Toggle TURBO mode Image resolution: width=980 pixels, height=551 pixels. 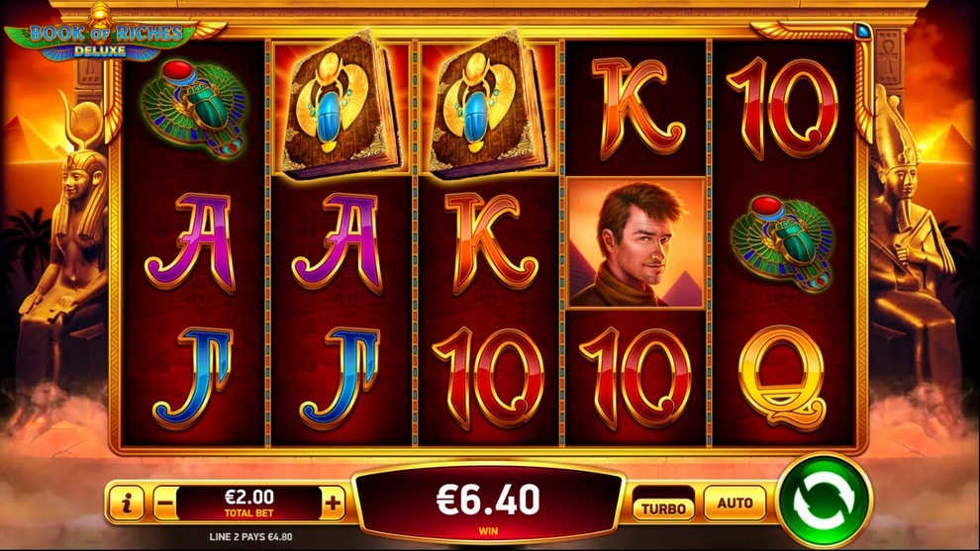pyautogui.click(x=663, y=507)
